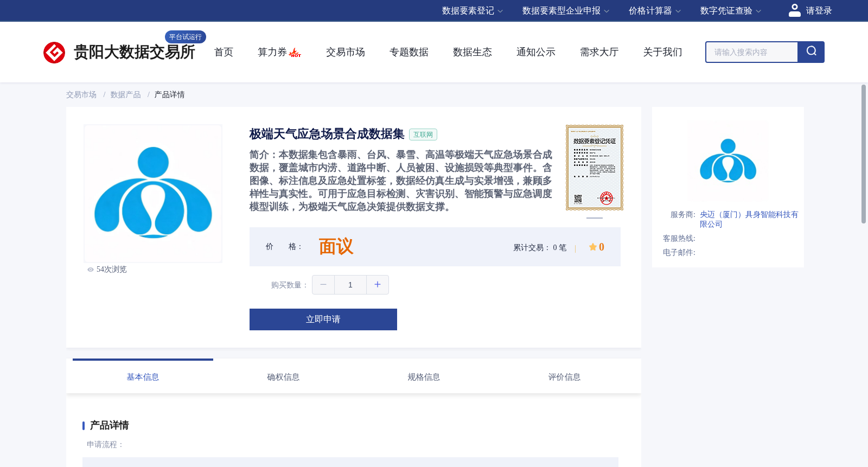Click the 产品详情 breadcrumb text

pyautogui.click(x=169, y=95)
